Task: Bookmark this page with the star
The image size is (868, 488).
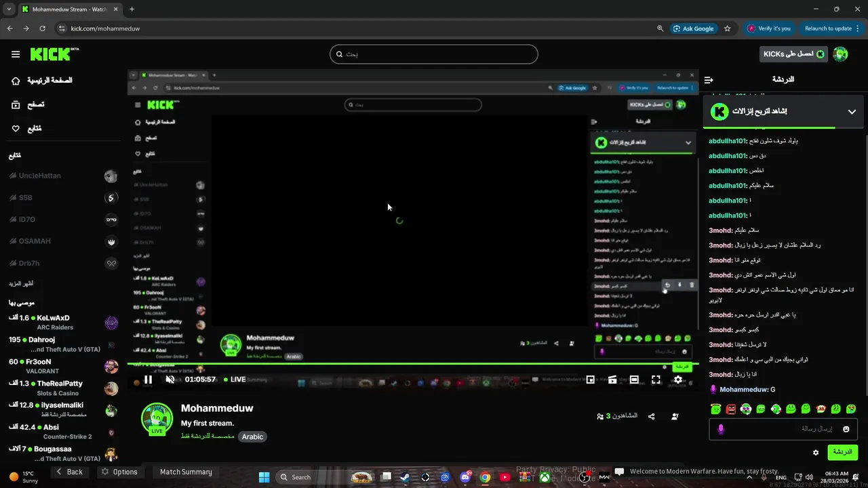Action: click(728, 28)
